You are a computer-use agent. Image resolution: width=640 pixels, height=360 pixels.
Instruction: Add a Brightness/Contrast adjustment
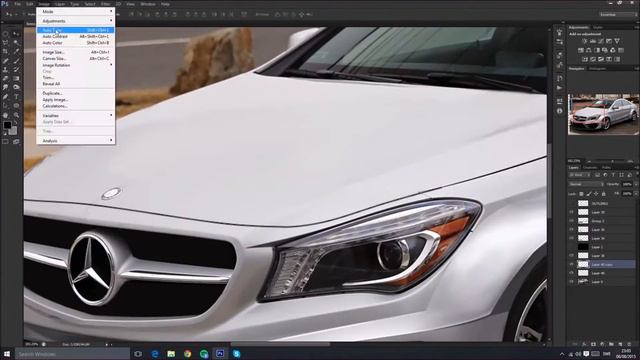[584, 41]
